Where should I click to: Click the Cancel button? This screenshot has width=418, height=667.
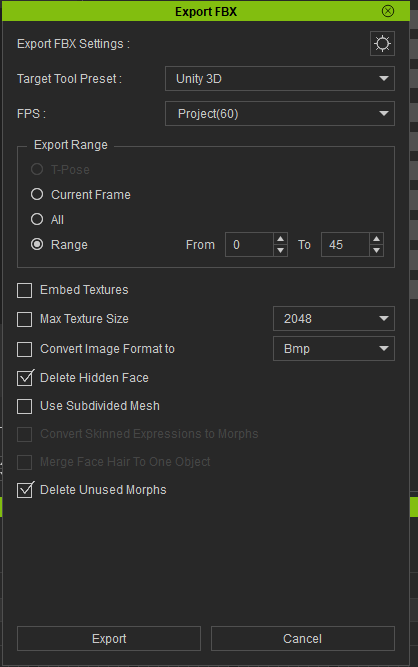(x=303, y=638)
